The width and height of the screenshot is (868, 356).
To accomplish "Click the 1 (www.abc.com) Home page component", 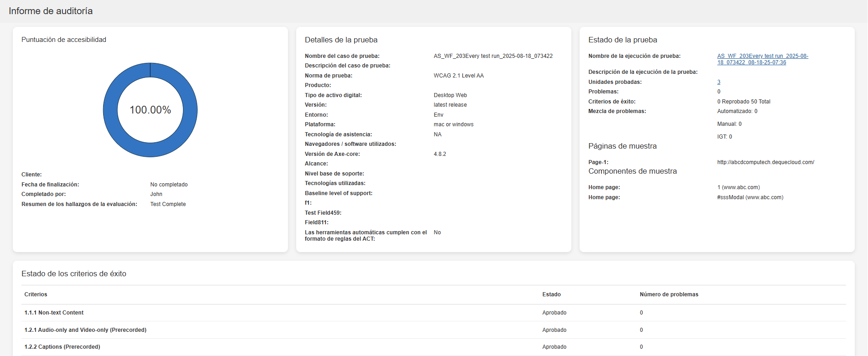I will (x=738, y=187).
